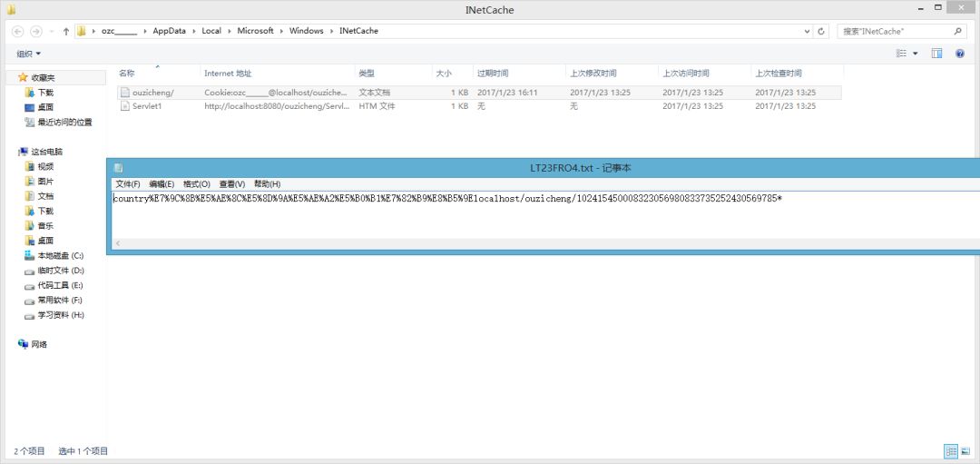This screenshot has width=980, height=464.
Task: Open Notepad 编辑(E) menu
Action: coord(162,184)
